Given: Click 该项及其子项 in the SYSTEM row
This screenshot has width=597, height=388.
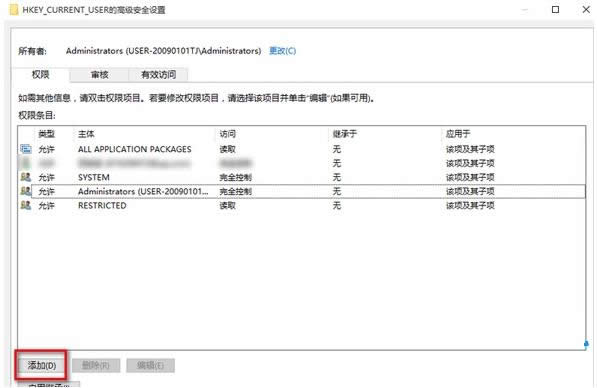Looking at the screenshot, I should click(x=470, y=177).
